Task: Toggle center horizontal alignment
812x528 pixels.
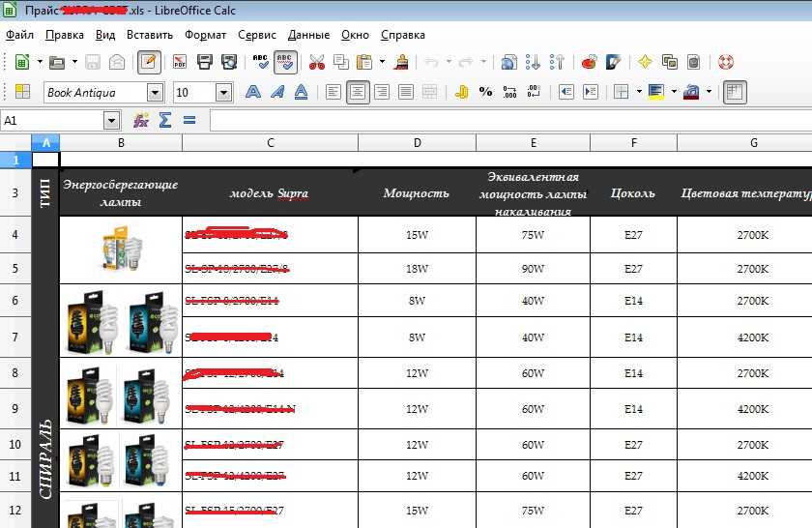Action: (x=358, y=92)
